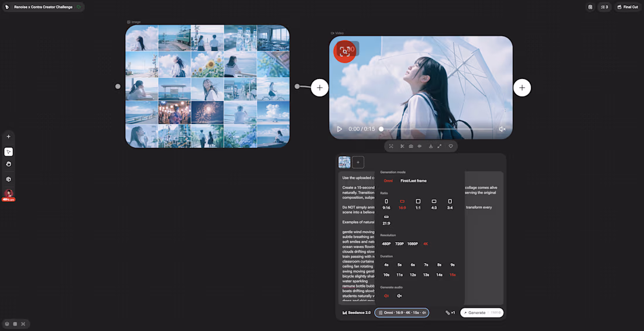The image size is (644, 331).
Task: Click the app logo beside project title
Action: pos(7,7)
